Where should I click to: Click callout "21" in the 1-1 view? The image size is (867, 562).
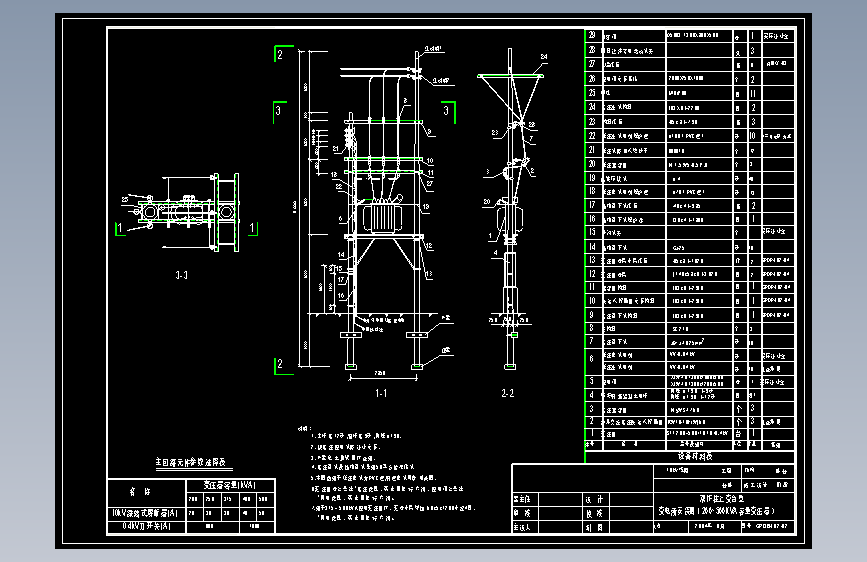pos(336,148)
